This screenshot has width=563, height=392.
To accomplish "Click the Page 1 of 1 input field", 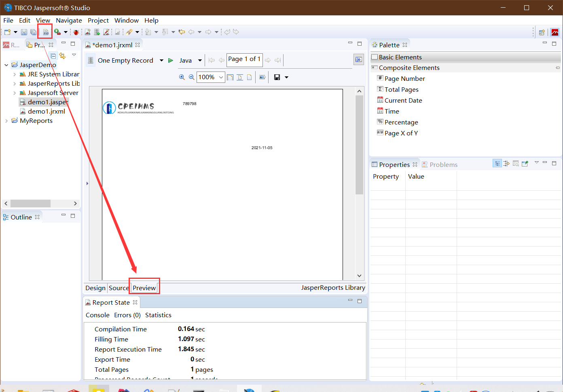I will (x=244, y=59).
